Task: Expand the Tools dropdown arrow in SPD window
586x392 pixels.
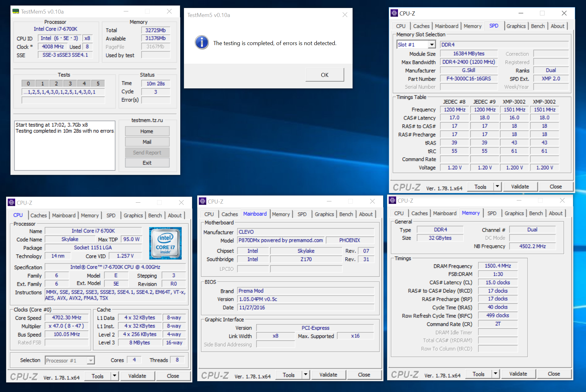Action: click(497, 187)
